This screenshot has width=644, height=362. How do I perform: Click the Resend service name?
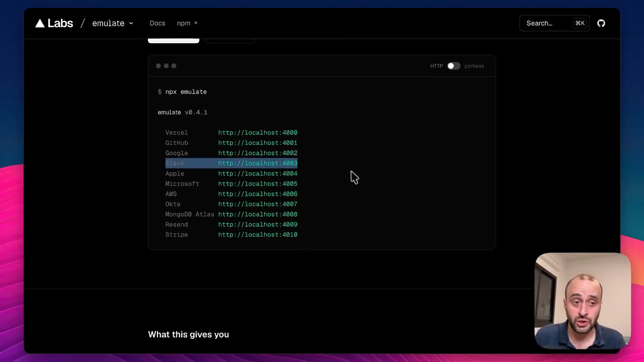(x=177, y=225)
